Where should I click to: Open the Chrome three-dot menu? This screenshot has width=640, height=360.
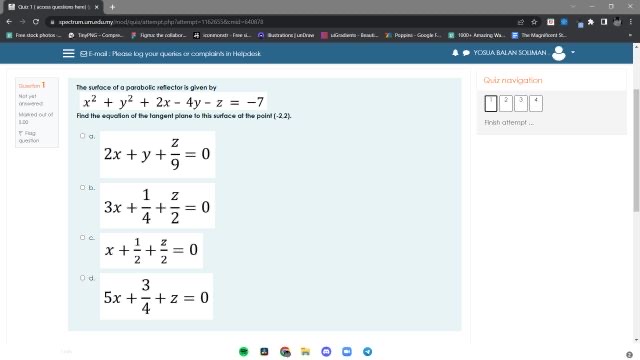631,22
